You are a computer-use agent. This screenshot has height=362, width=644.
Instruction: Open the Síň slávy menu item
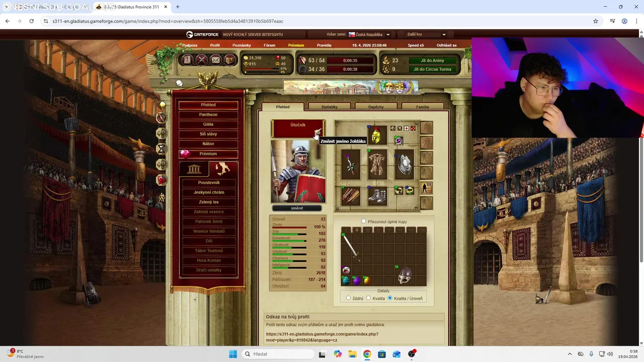click(x=208, y=134)
